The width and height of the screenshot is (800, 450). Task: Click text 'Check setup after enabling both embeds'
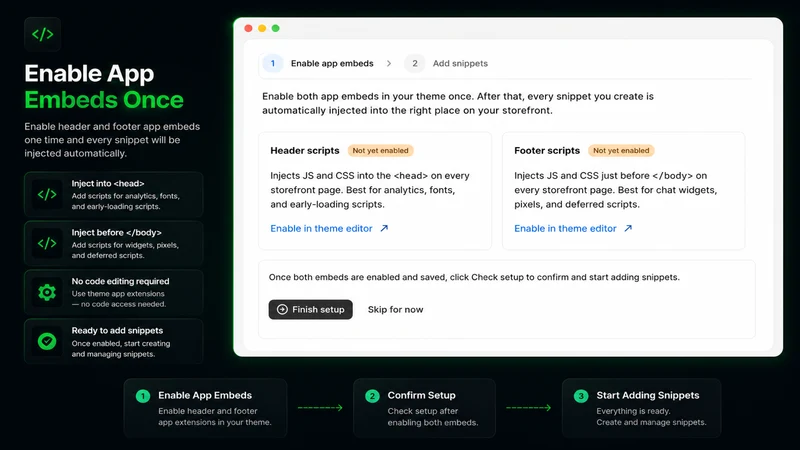coord(433,417)
